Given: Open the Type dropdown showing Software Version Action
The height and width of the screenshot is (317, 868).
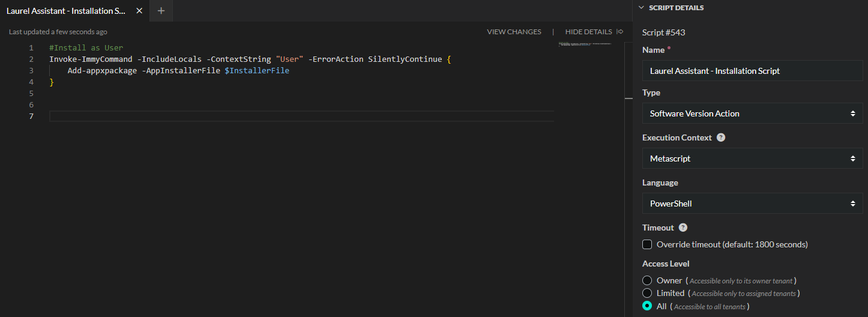Looking at the screenshot, I should point(753,113).
